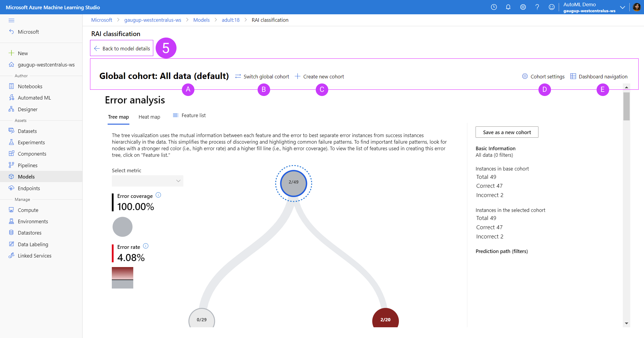This screenshot has height=338, width=644.
Task: Switch to the Heat map tab
Action: coord(149,117)
